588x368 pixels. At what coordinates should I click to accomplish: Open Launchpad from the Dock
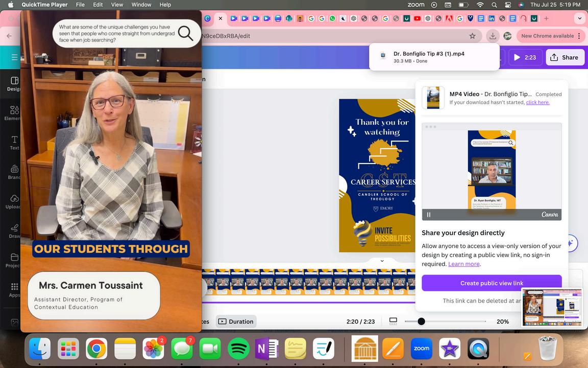(68, 349)
